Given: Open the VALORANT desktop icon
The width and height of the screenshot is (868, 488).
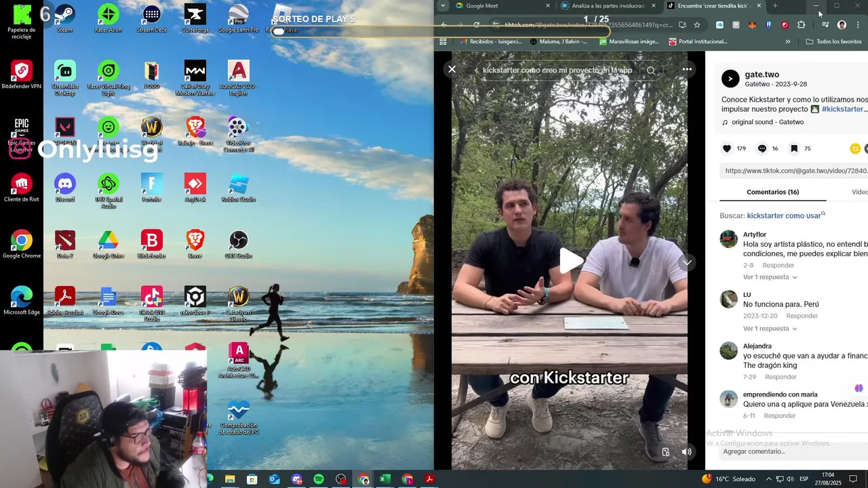Looking at the screenshot, I should pyautogui.click(x=65, y=131).
